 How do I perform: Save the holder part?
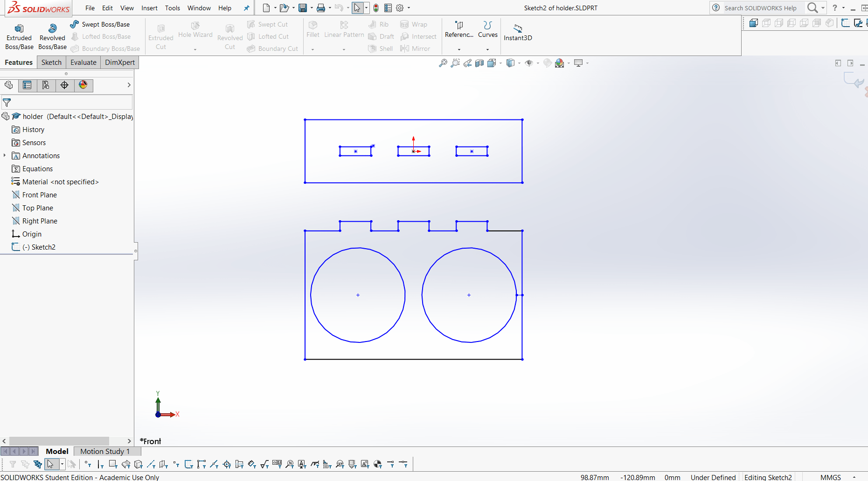[x=303, y=8]
